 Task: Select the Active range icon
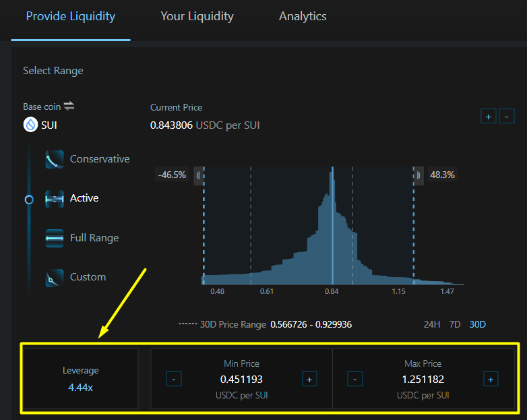[55, 198]
